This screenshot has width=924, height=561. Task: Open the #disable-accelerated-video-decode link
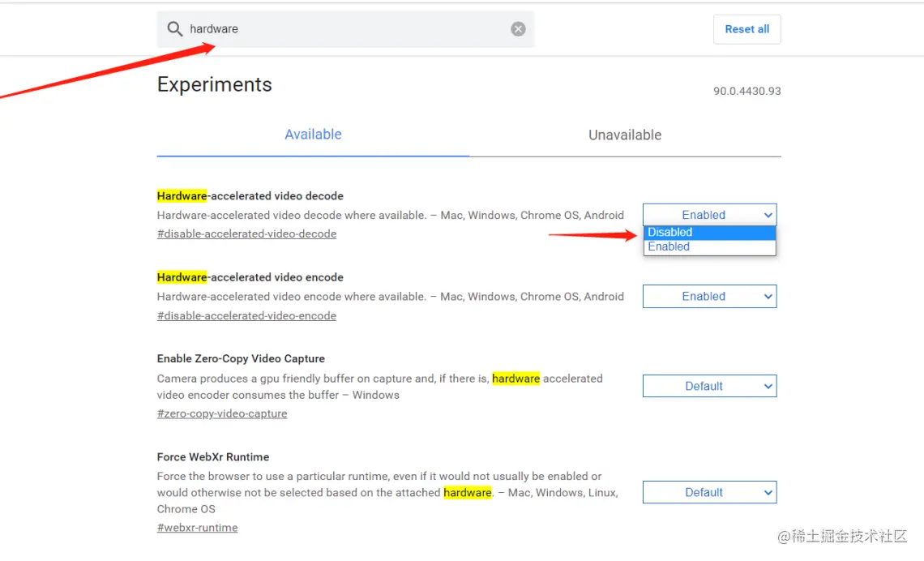coord(246,234)
